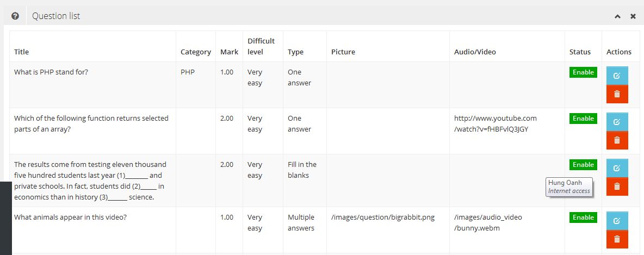Click the bunny.webm video path
This screenshot has height=255, width=644.
[487, 222]
